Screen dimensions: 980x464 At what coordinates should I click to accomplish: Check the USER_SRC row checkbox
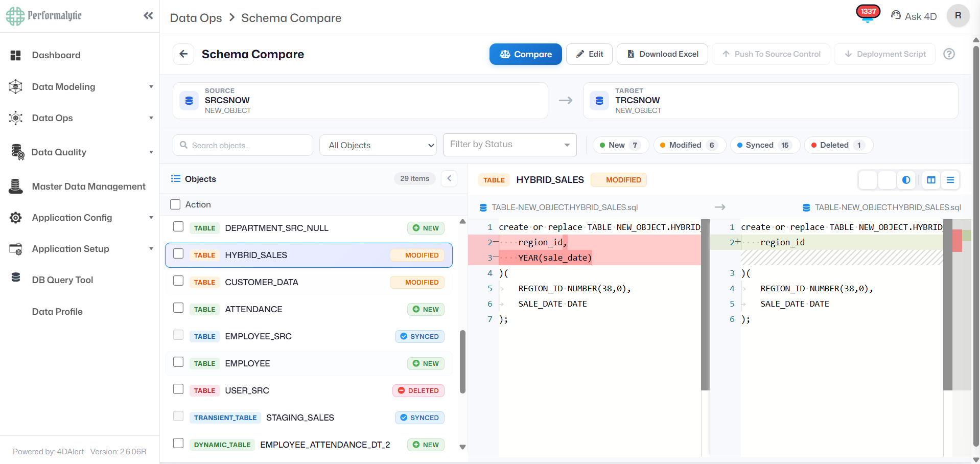[x=178, y=389]
